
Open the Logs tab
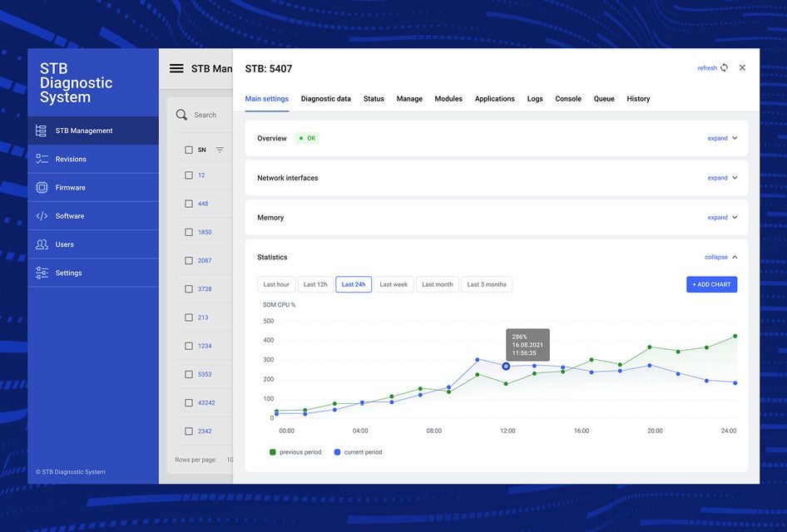tap(535, 99)
